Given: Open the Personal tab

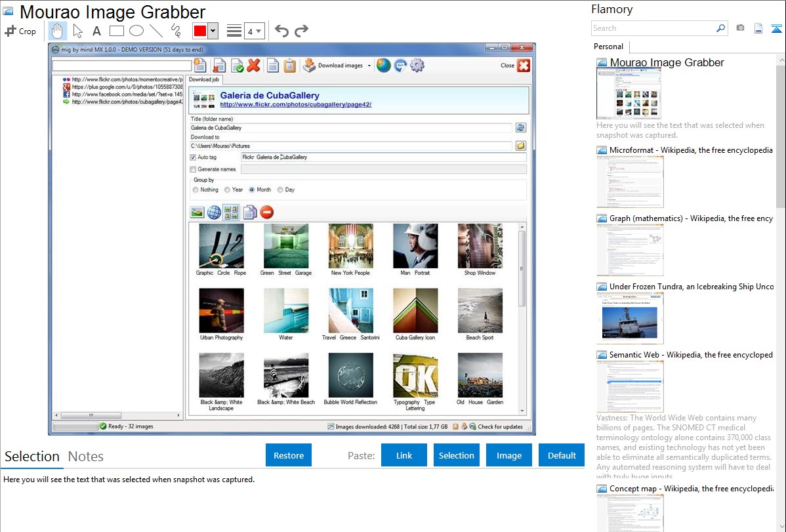Looking at the screenshot, I should click(x=609, y=47).
